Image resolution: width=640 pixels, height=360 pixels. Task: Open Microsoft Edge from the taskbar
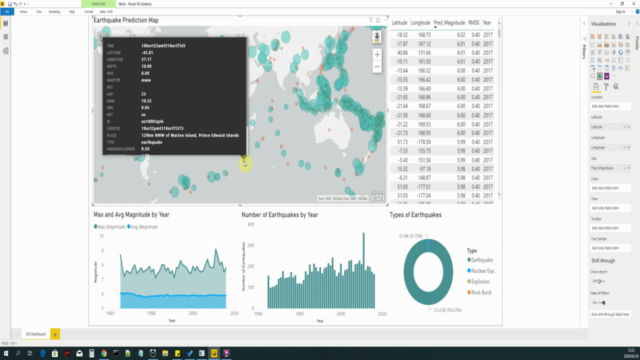[x=42, y=353]
